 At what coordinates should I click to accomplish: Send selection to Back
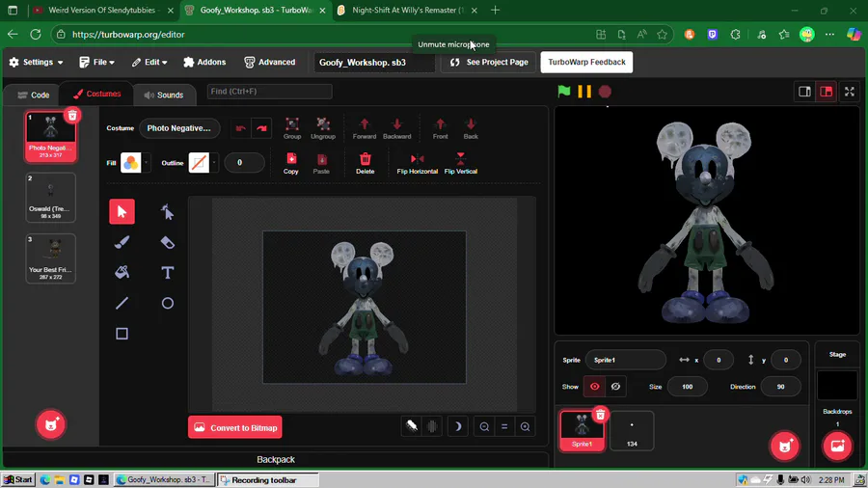click(x=471, y=128)
